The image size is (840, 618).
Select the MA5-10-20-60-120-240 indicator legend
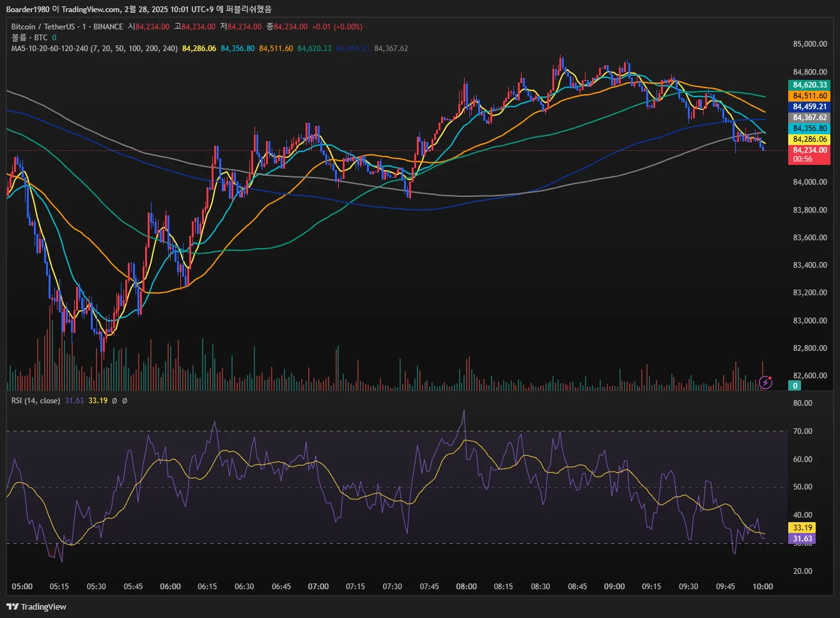pos(94,49)
